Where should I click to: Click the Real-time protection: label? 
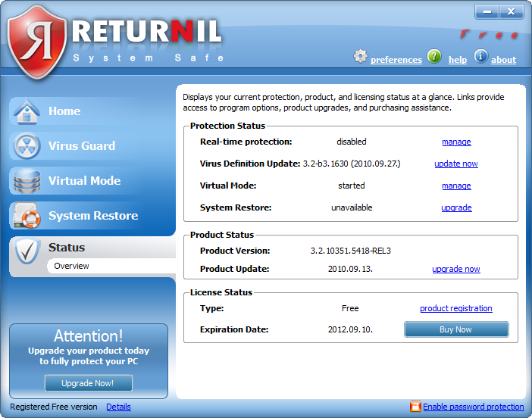(x=246, y=142)
